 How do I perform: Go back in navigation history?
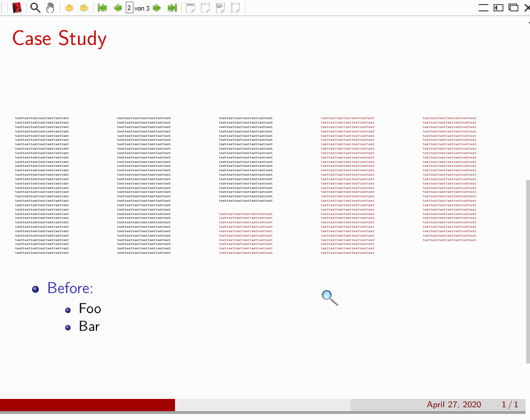click(x=69, y=8)
